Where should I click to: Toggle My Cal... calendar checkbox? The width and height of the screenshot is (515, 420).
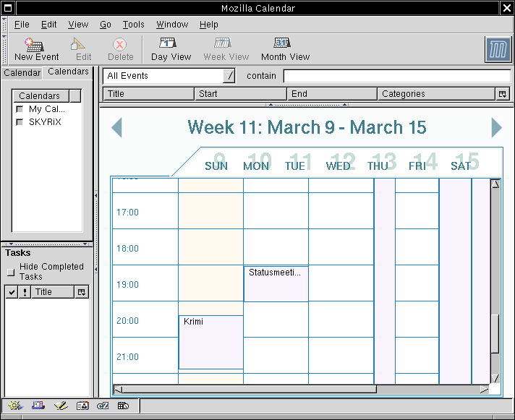point(20,109)
